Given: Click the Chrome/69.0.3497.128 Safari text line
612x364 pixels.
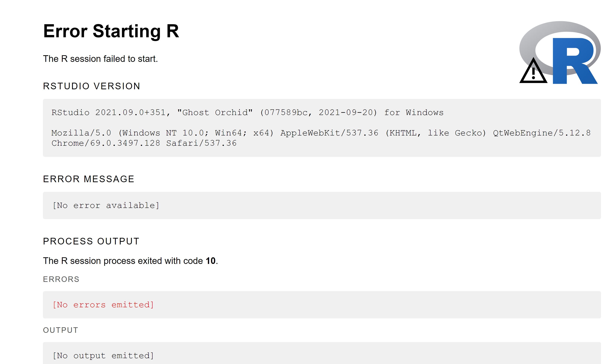Looking at the screenshot, I should pos(144,143).
